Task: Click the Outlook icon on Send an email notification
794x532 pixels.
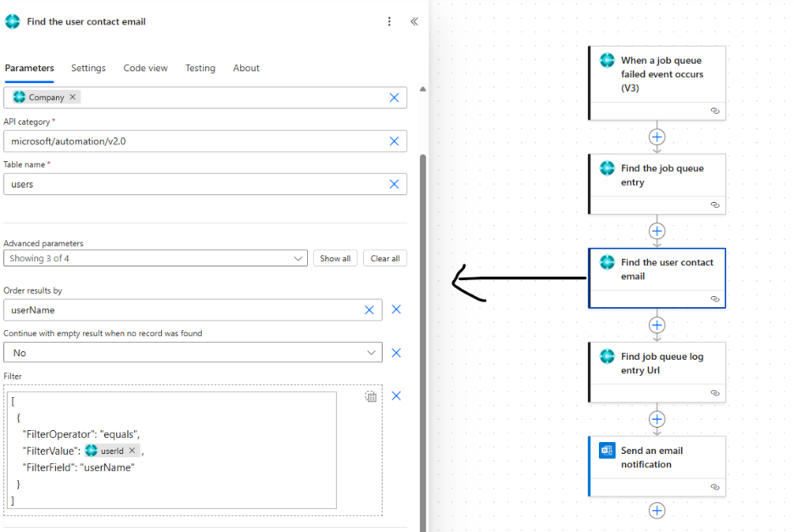Action: coord(607,451)
